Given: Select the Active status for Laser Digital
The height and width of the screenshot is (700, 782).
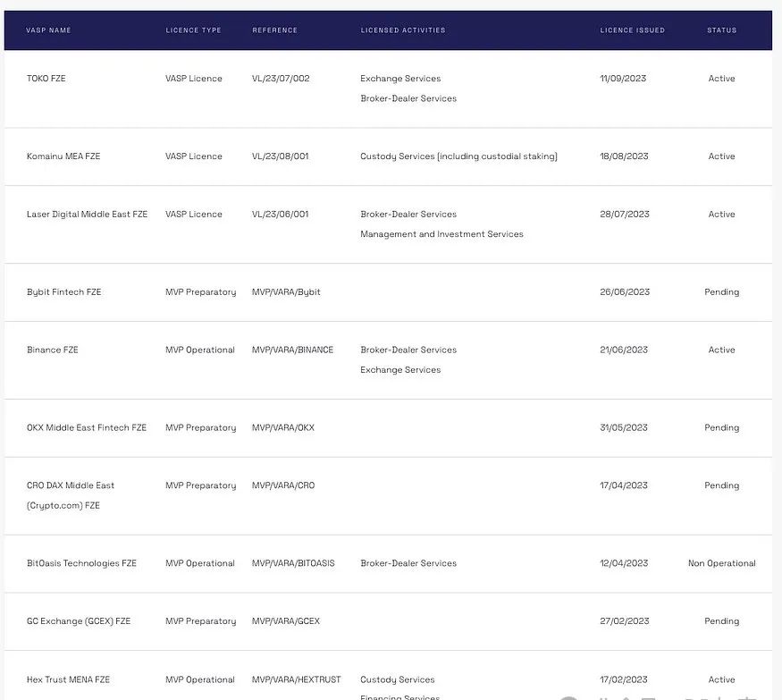Looking at the screenshot, I should click(x=721, y=214).
